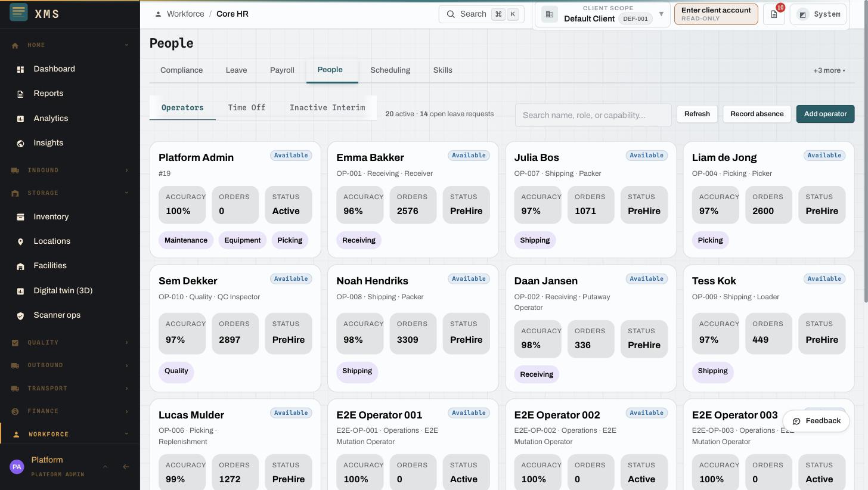Toggle the Workforce section chevron
868x490 pixels.
pyautogui.click(x=126, y=434)
